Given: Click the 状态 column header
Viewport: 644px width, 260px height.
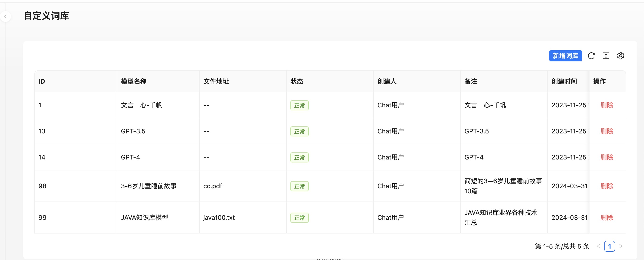Looking at the screenshot, I should (x=297, y=81).
